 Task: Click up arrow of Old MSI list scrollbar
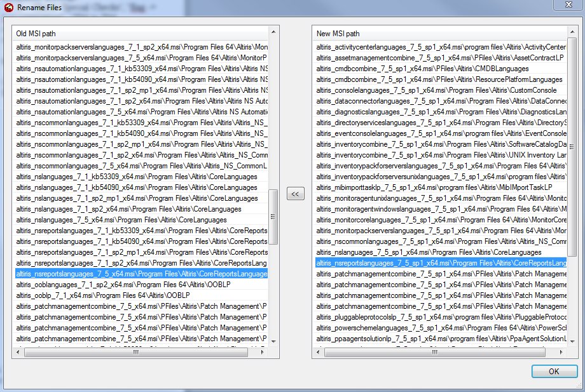pos(273,32)
